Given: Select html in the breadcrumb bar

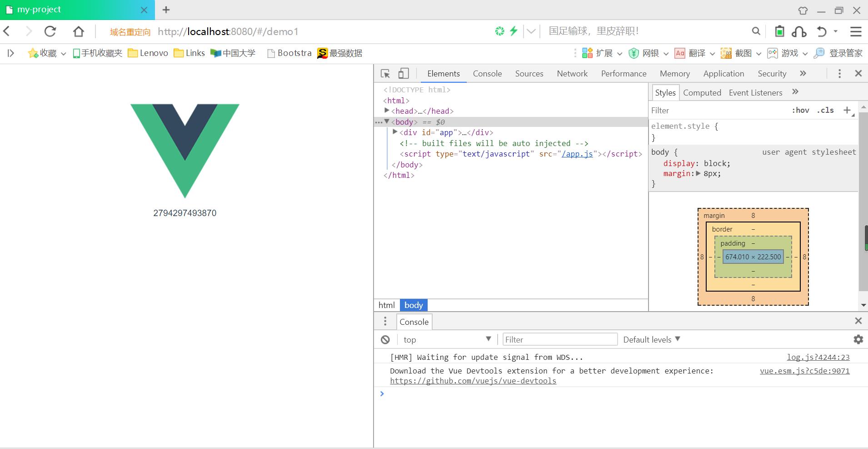Looking at the screenshot, I should pos(387,305).
